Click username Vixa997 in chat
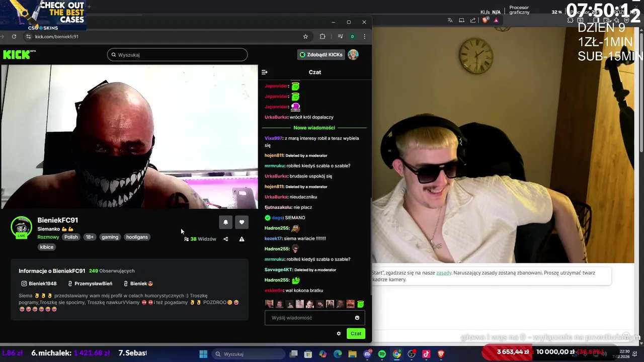Viewport: 644px width, 362px height. (274, 138)
